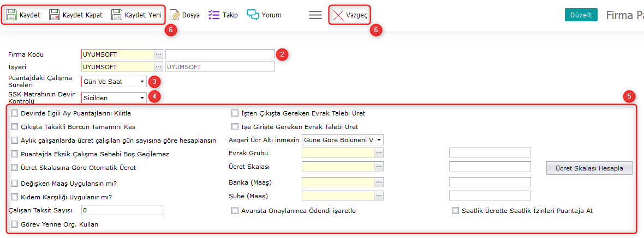
Task: Click the Düzelt button
Action: coord(581,15)
